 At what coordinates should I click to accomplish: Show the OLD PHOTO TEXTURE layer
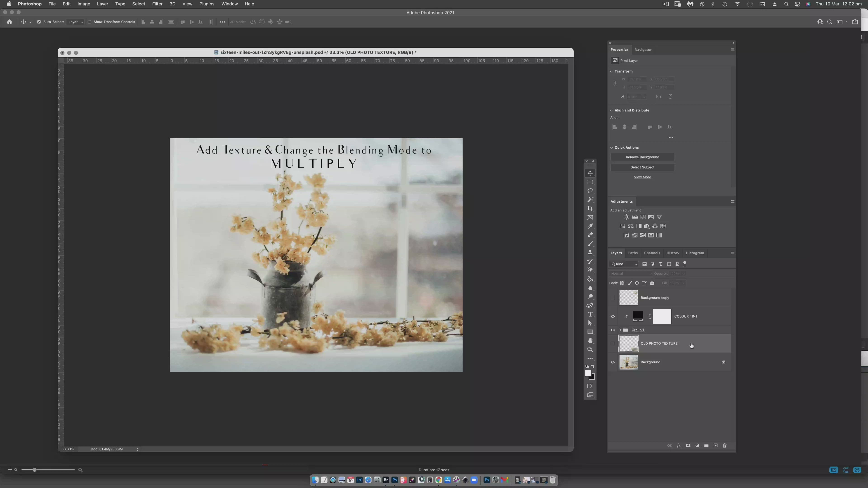point(613,343)
